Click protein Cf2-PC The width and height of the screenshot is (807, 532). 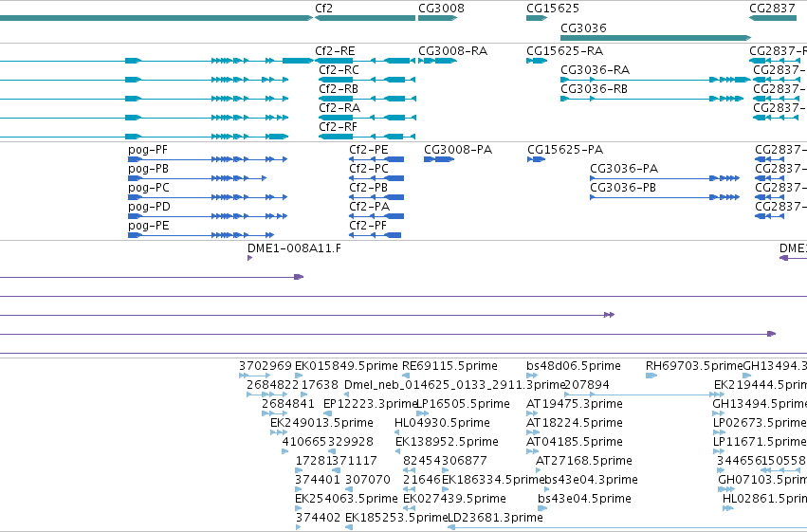click(376, 178)
